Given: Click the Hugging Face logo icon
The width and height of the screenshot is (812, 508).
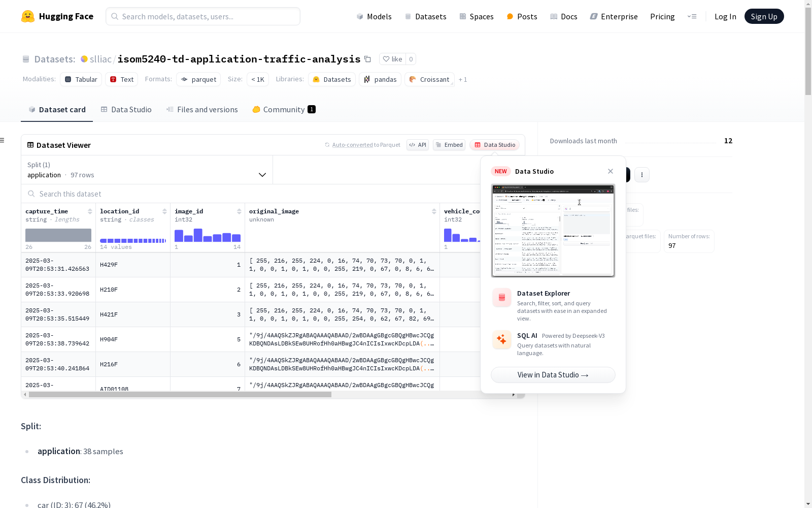Looking at the screenshot, I should (28, 16).
